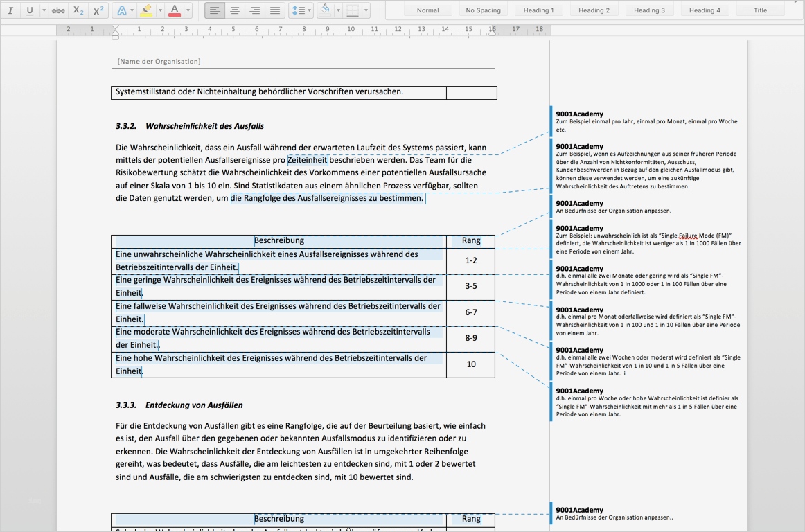Open the font color dropdown arrow
The height and width of the screenshot is (532, 805).
(x=188, y=10)
